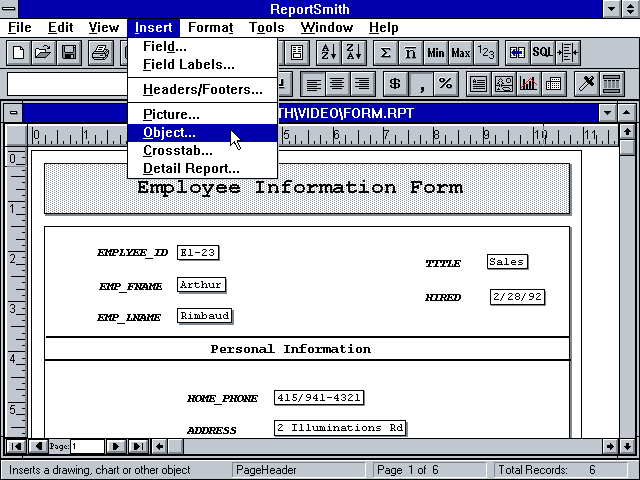Screen dimensions: 640x480
Task: Click the table columns icon at the toolbar's end
Action: pos(611,84)
